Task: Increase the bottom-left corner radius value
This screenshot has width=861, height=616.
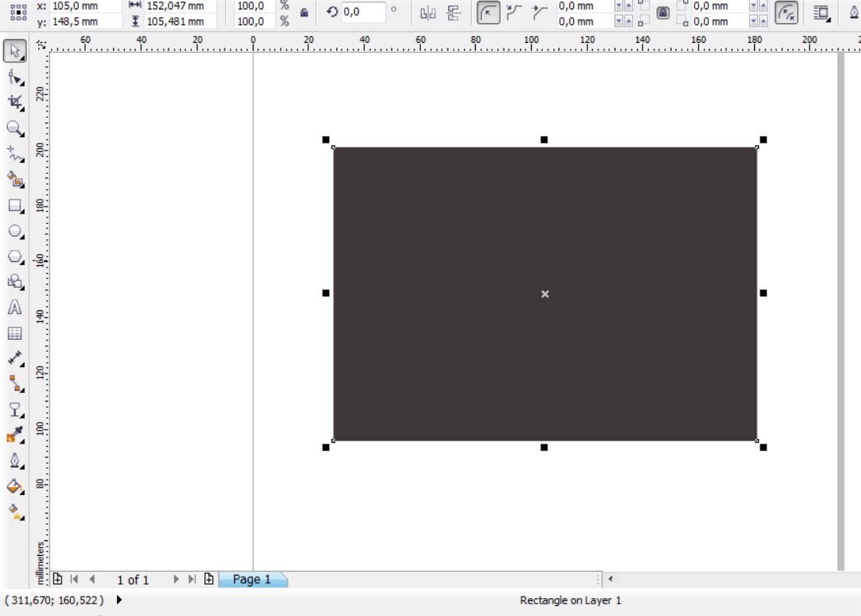Action: coord(629,21)
